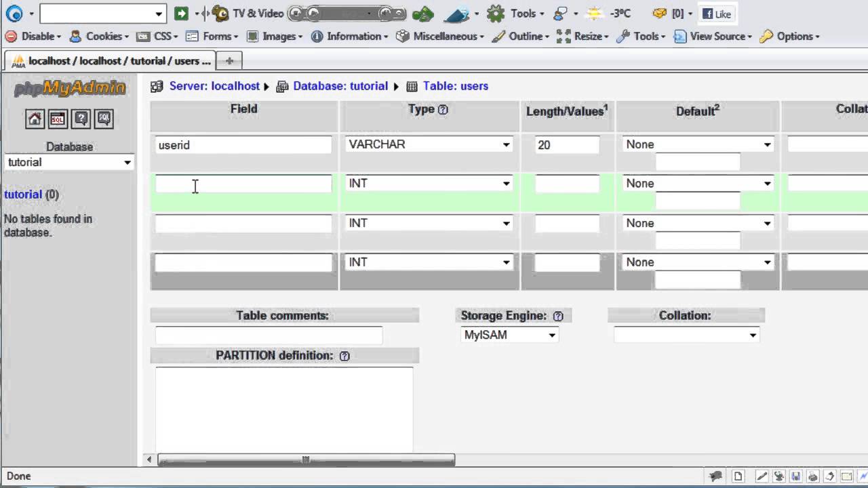Click the phpMyAdmin logo
Viewport: 868px width, 488px height.
pyautogui.click(x=70, y=88)
